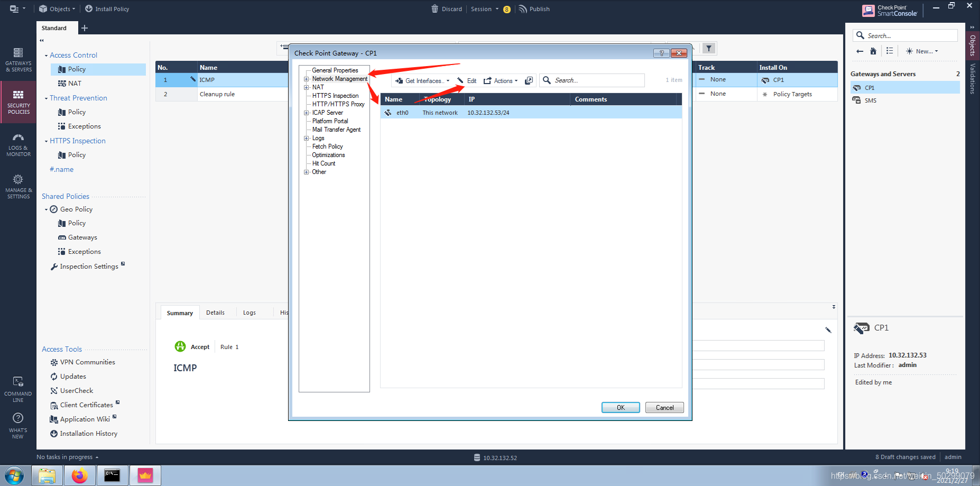Image resolution: width=980 pixels, height=486 pixels.
Task: Click Cancel in the gateway dialog
Action: click(664, 407)
